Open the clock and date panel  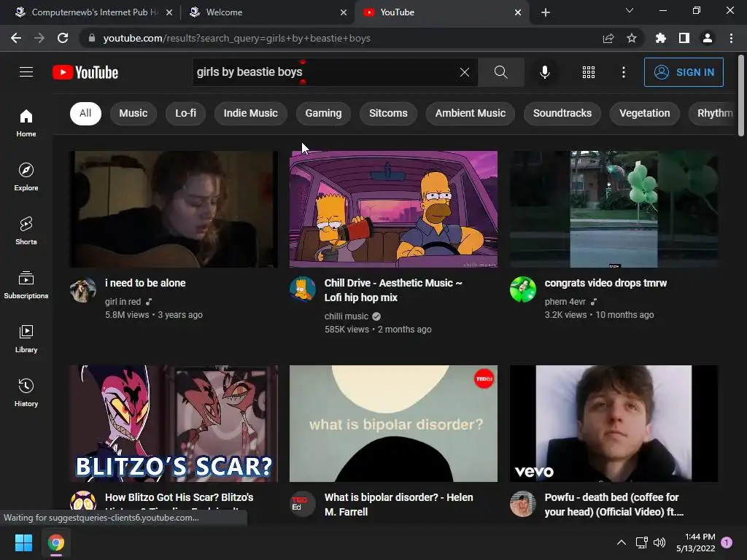(695, 542)
